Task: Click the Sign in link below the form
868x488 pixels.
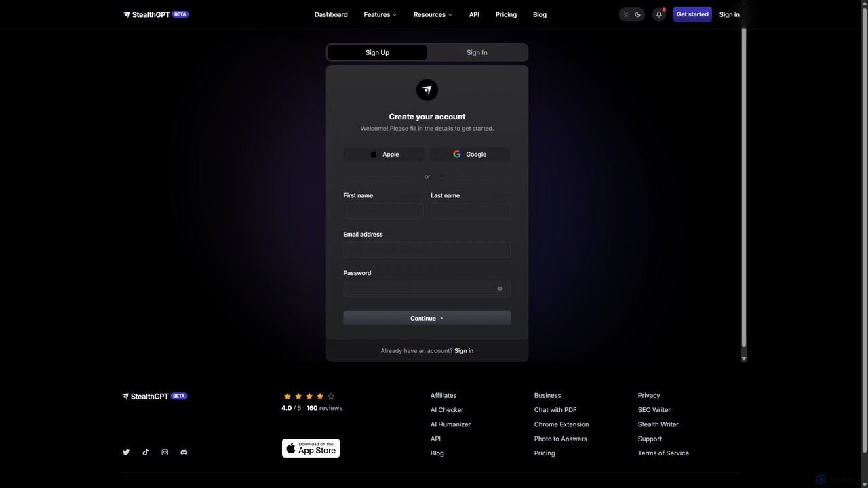Action: 464,351
